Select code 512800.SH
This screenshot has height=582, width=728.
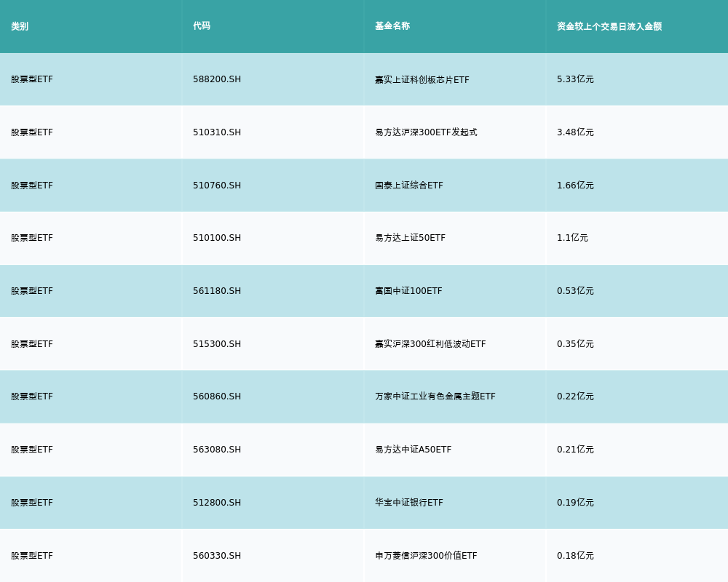(x=217, y=503)
